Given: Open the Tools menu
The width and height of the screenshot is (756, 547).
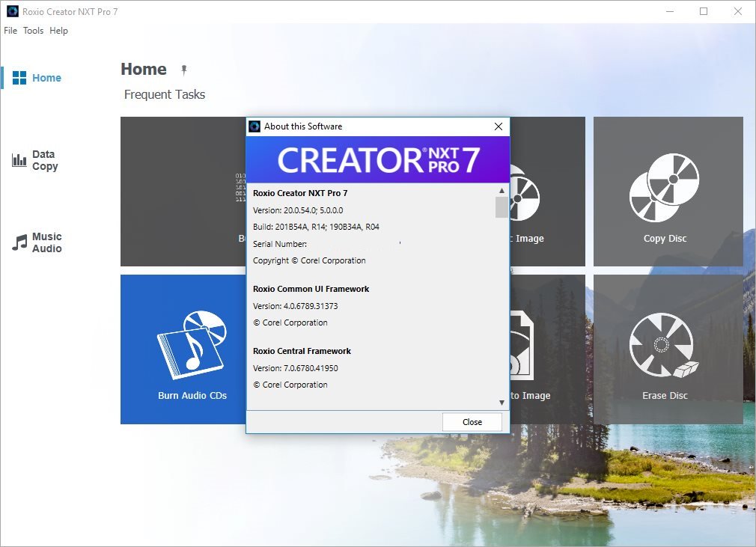Looking at the screenshot, I should point(33,31).
